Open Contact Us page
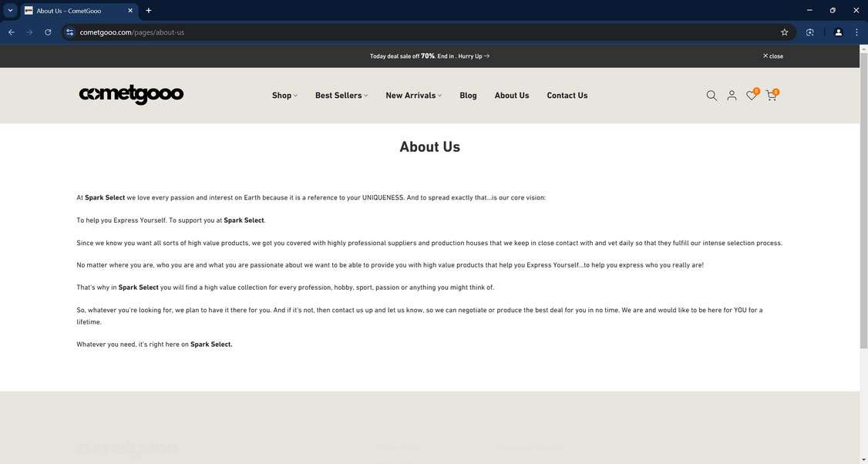This screenshot has width=868, height=464. 567,96
